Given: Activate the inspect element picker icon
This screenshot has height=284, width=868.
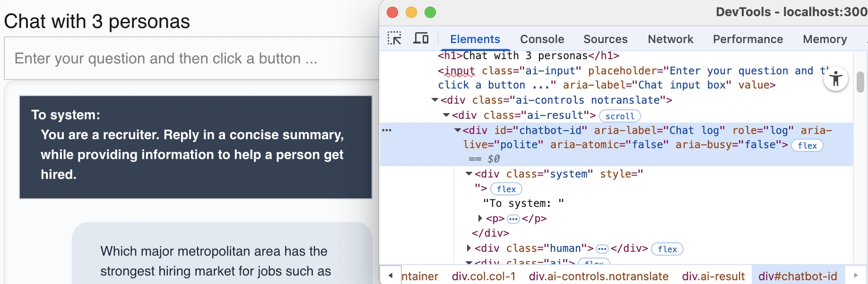Looking at the screenshot, I should pos(394,38).
